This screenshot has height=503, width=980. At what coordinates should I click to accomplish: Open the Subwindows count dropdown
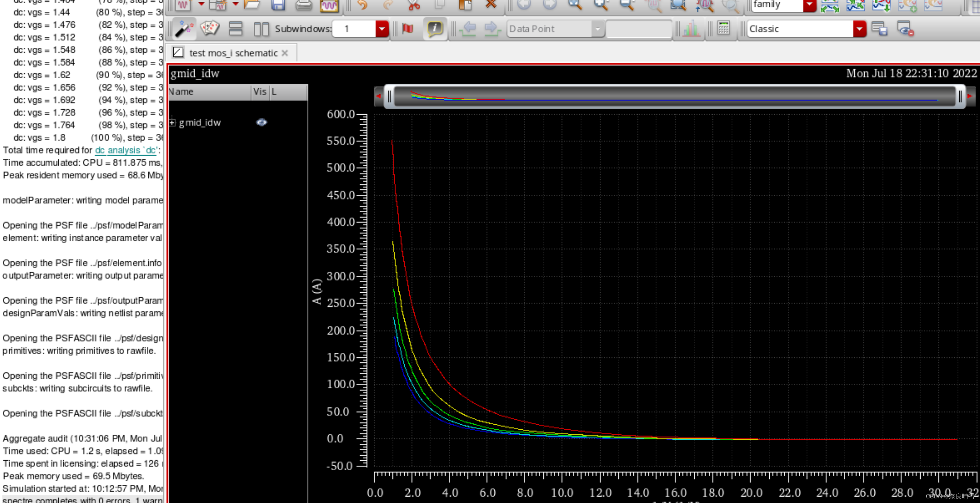pos(381,28)
